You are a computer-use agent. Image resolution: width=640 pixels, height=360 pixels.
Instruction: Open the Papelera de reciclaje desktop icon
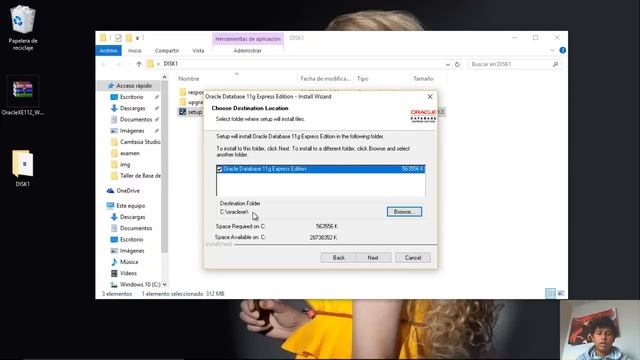click(22, 28)
